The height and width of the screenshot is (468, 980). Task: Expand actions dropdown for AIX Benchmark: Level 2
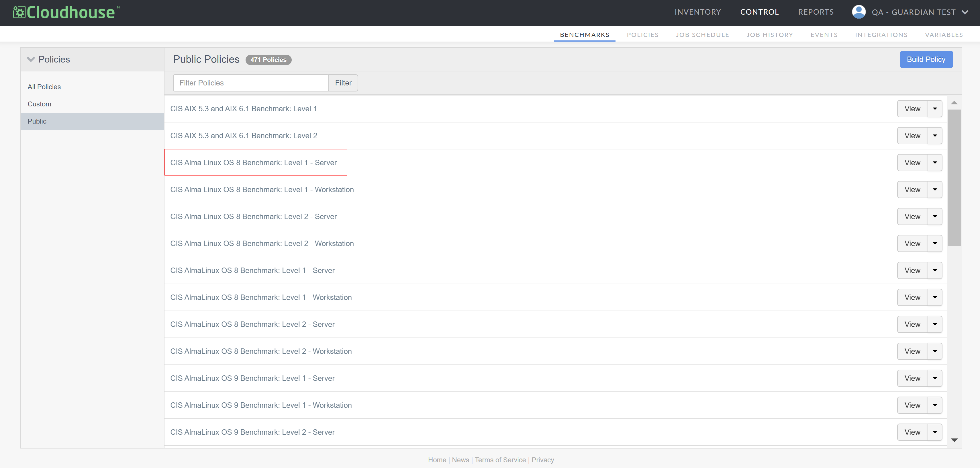point(935,136)
